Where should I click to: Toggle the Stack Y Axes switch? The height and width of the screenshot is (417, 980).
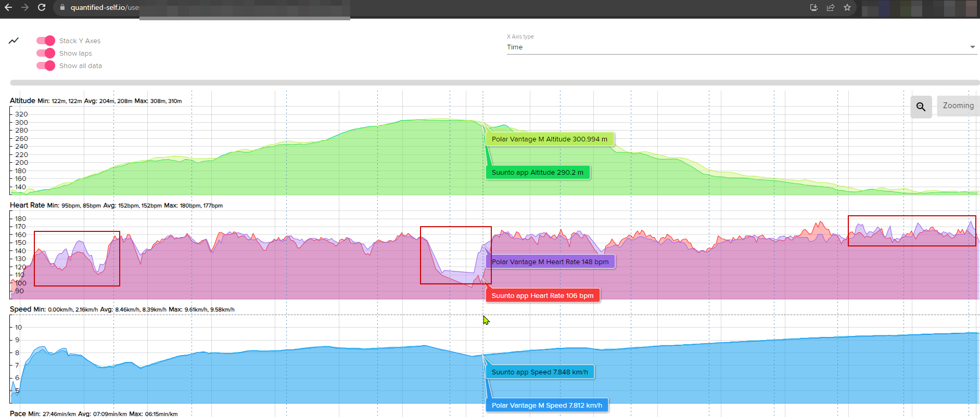point(46,41)
